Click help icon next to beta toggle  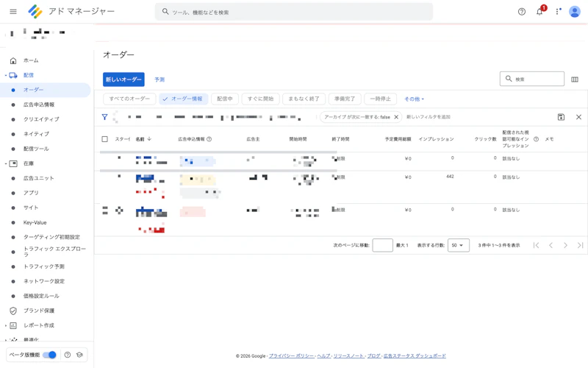tap(68, 355)
